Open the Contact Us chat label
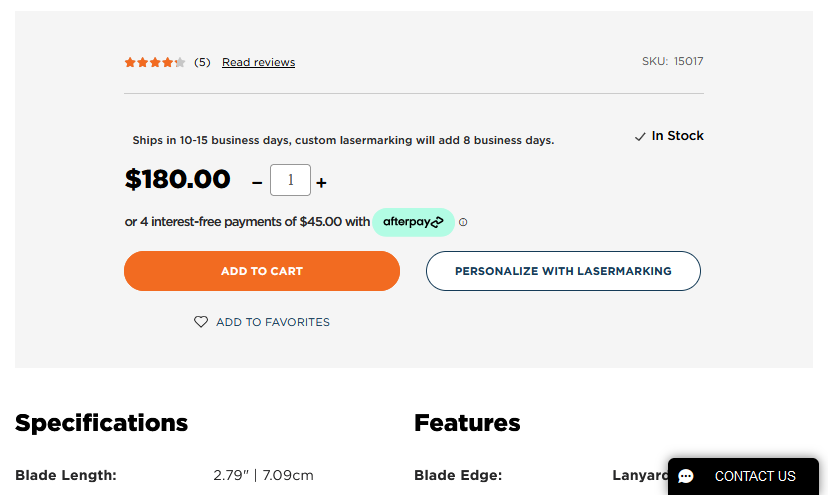The image size is (828, 495). pos(755,476)
